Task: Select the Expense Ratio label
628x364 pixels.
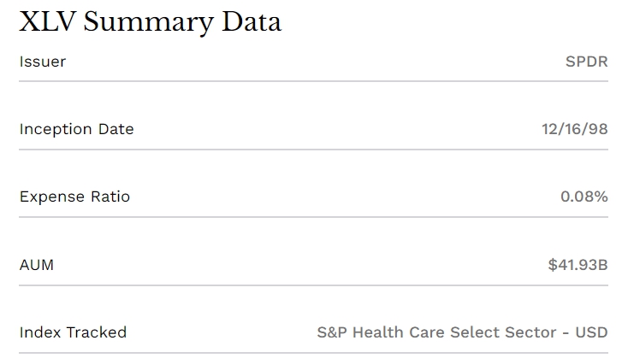Action: [74, 197]
